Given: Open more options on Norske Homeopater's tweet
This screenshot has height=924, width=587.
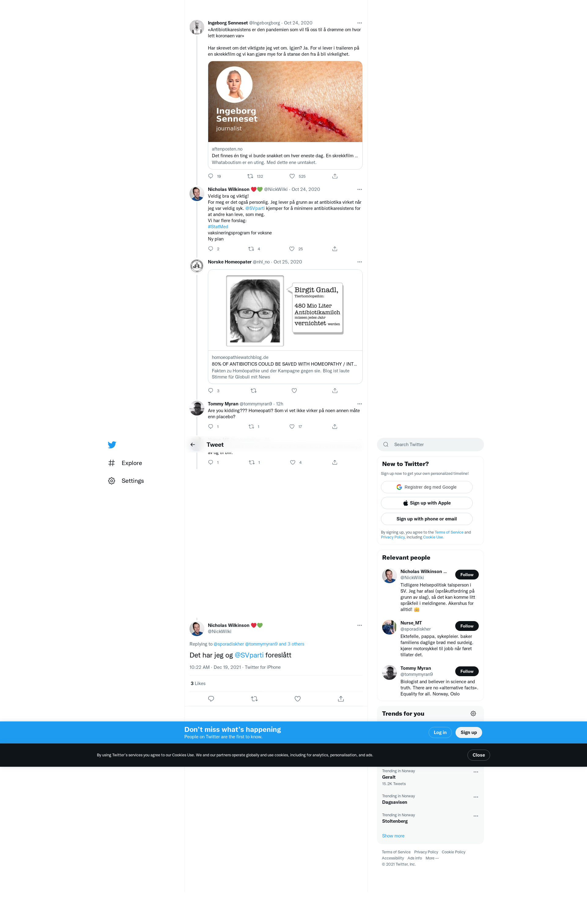Looking at the screenshot, I should (x=359, y=262).
